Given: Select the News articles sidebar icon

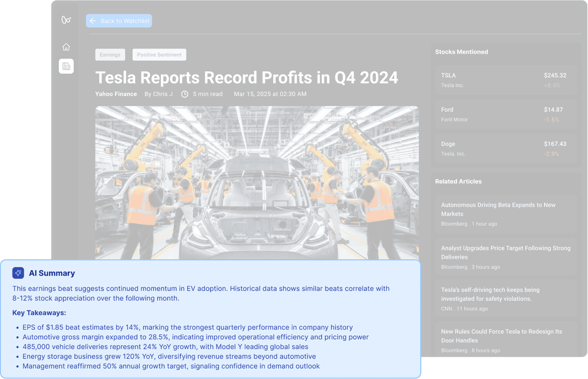Looking at the screenshot, I should pyautogui.click(x=66, y=66).
